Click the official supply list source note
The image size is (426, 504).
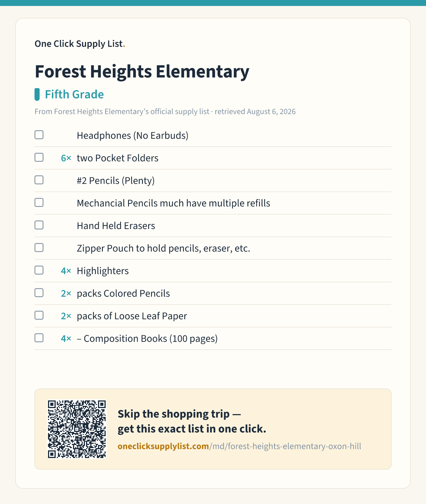165,112
